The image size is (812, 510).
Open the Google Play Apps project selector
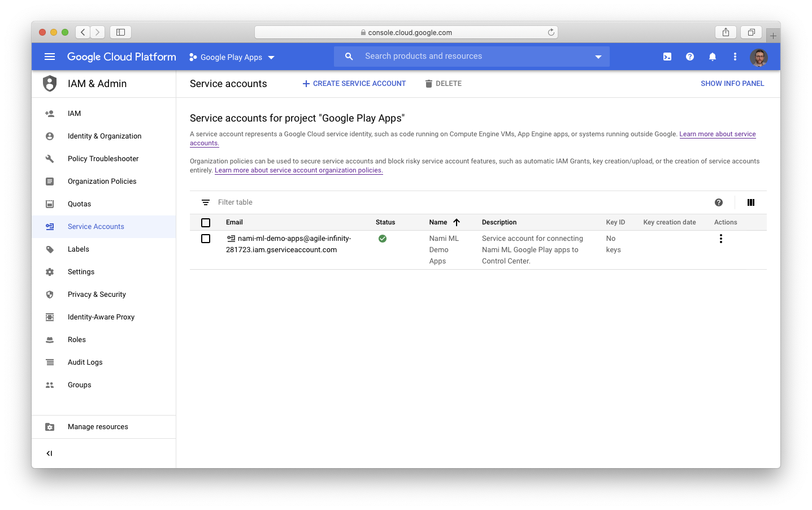click(232, 57)
